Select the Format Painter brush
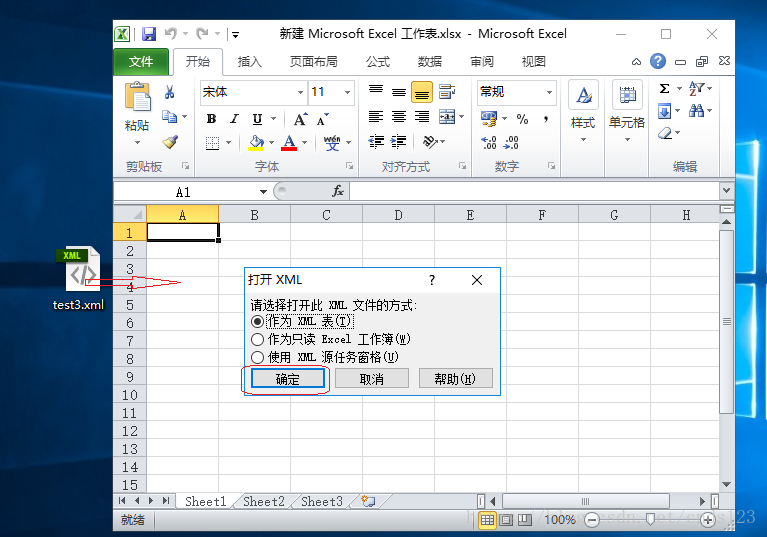 pos(170,142)
